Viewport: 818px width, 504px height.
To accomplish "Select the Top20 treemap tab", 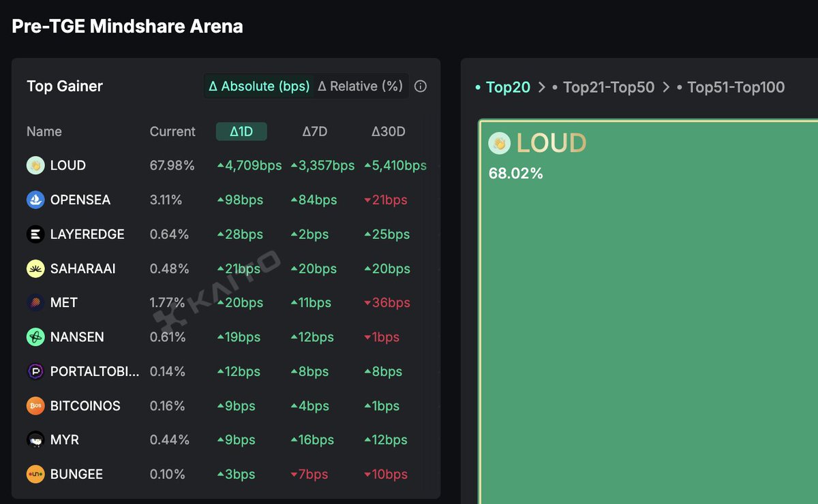I will click(x=508, y=87).
